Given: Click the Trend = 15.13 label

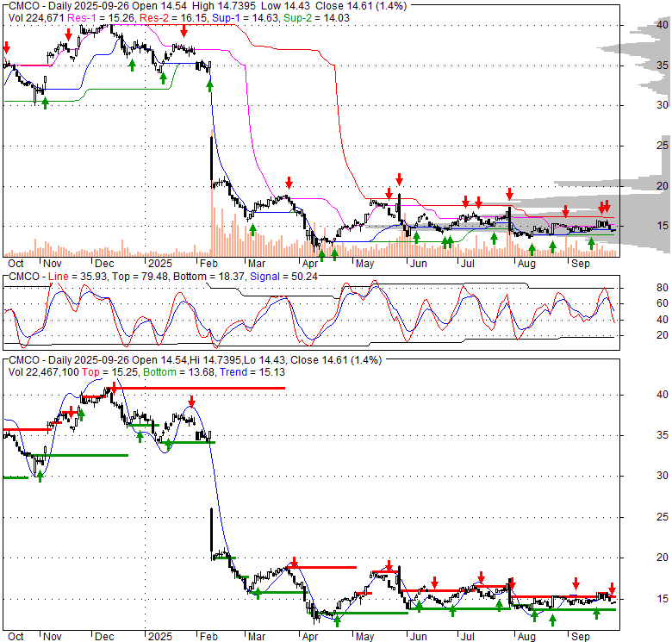Looking at the screenshot, I should (252, 372).
